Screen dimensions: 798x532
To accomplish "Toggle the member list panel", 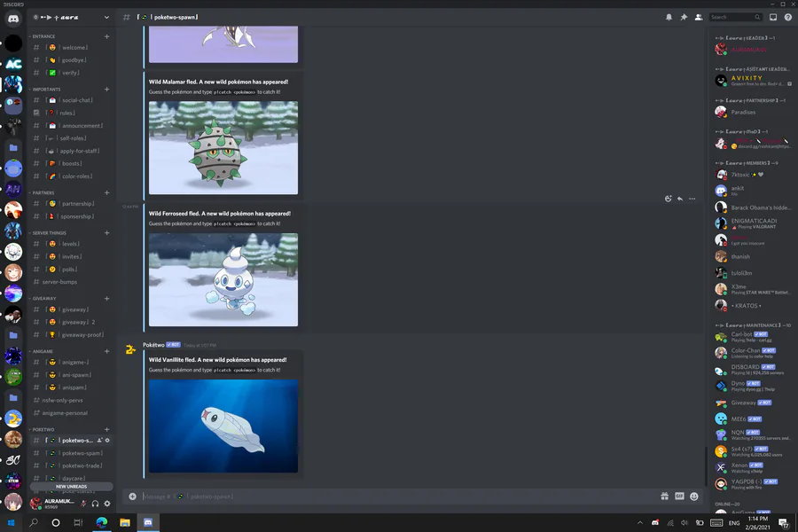I will tap(699, 18).
